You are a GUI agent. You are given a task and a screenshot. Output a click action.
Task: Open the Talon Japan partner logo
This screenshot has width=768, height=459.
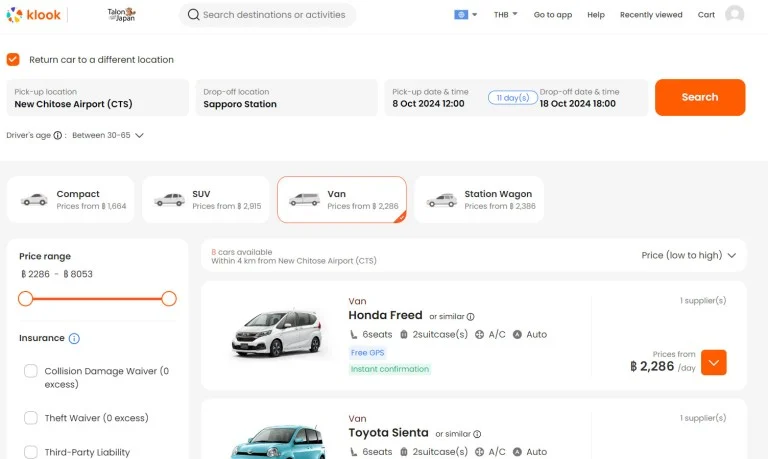tap(121, 15)
